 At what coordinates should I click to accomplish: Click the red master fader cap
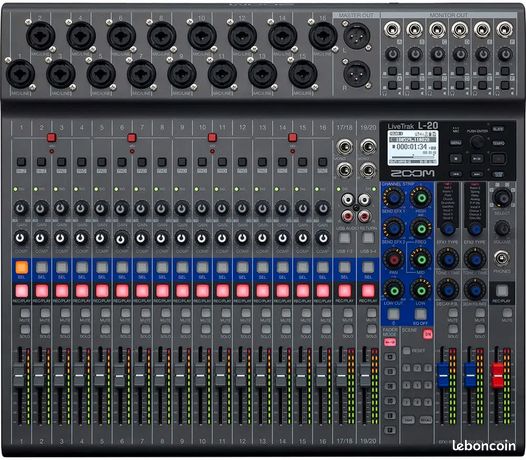[498, 375]
